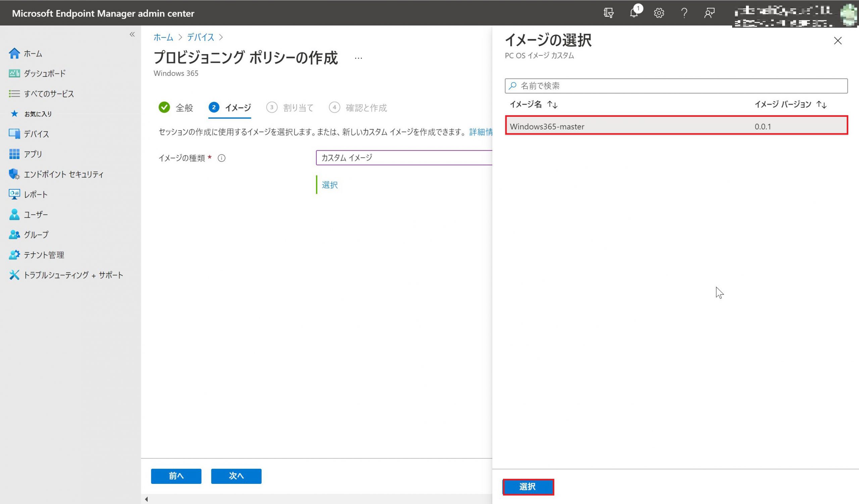Click the 次へ button
The height and width of the screenshot is (504, 859).
pos(236,476)
